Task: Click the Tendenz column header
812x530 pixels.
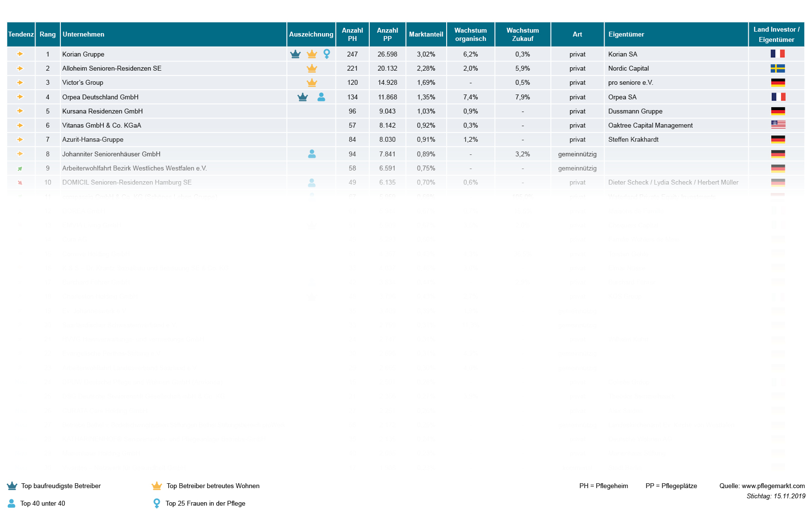Action: (21, 34)
